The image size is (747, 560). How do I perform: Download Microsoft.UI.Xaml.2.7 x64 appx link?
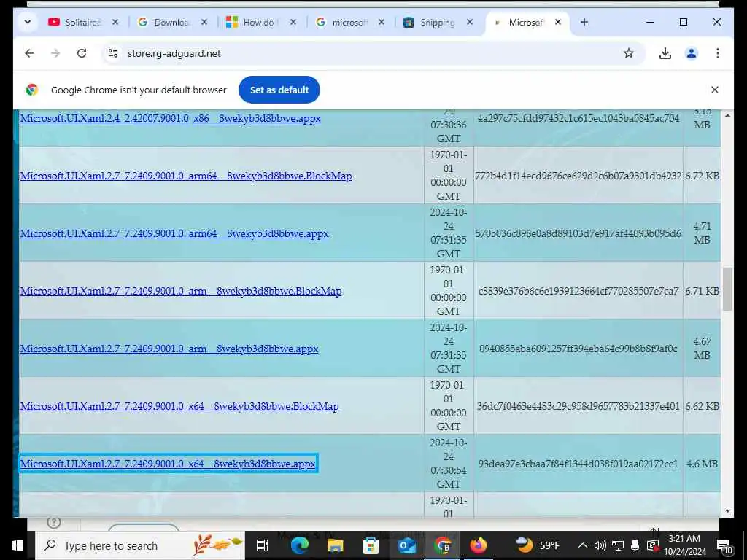(168, 463)
